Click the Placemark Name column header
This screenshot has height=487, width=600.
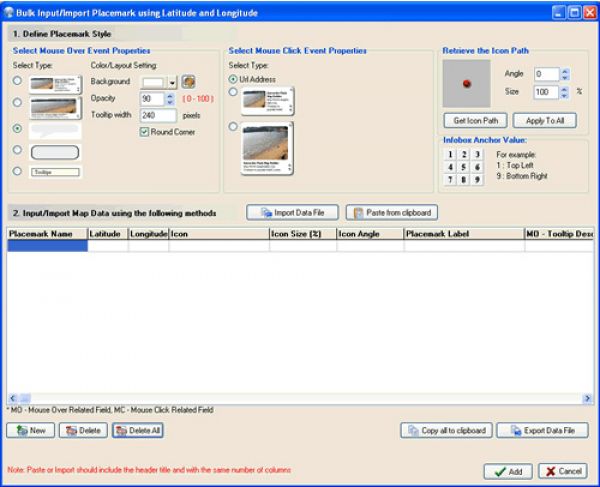(47, 234)
